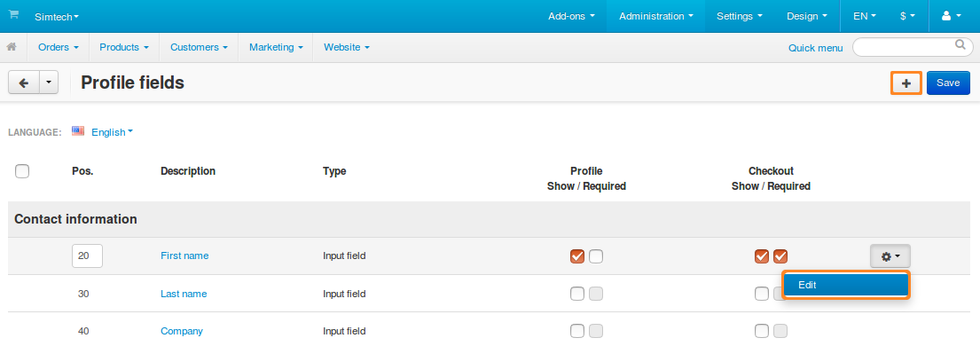Click the Last name position value 30
Screen dimensions: 980x346
pyautogui.click(x=83, y=294)
